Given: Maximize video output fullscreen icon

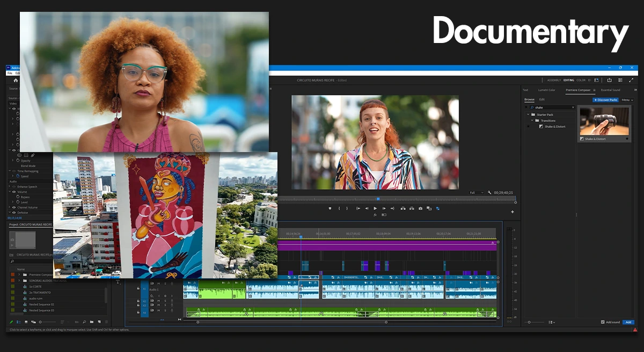Looking at the screenshot, I should click(x=631, y=80).
